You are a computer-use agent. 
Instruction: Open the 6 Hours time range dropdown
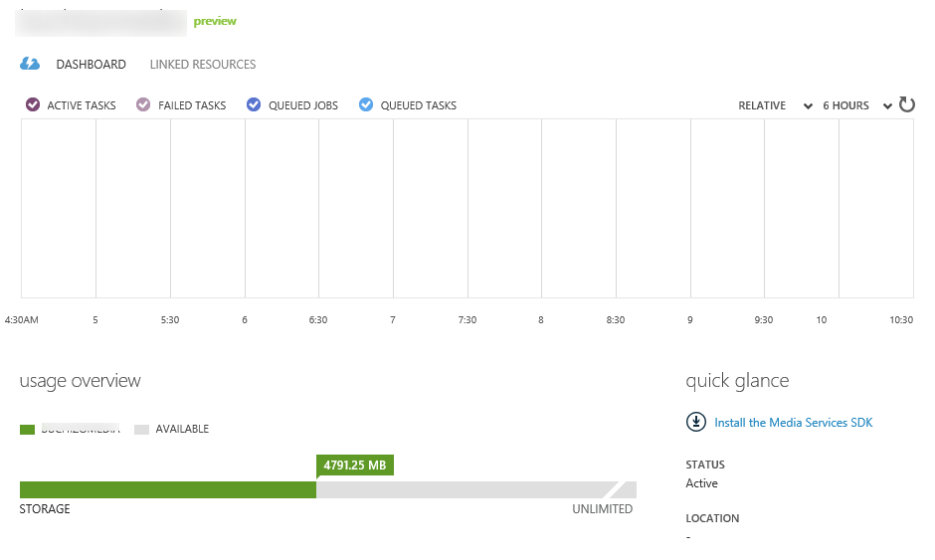click(856, 105)
